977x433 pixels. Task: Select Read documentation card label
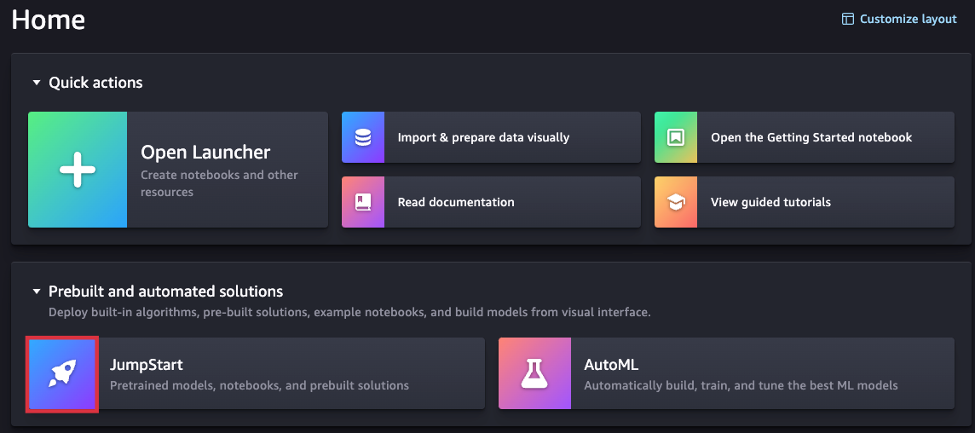click(x=456, y=202)
